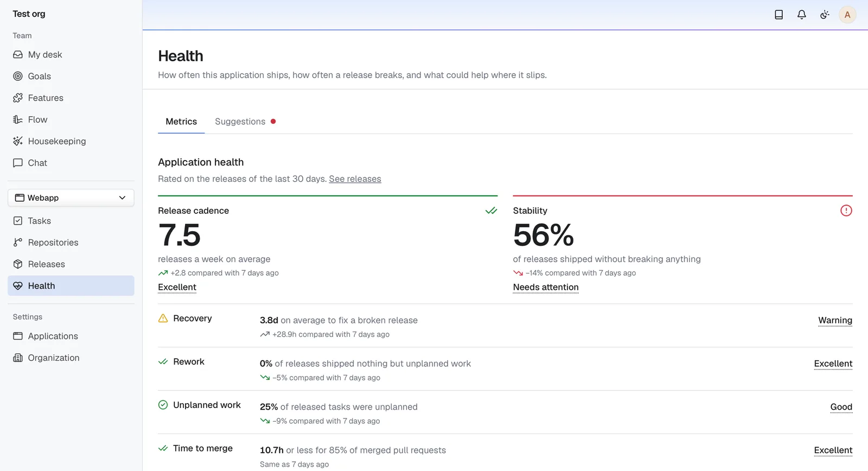Click the Goals target icon

pyautogui.click(x=18, y=77)
